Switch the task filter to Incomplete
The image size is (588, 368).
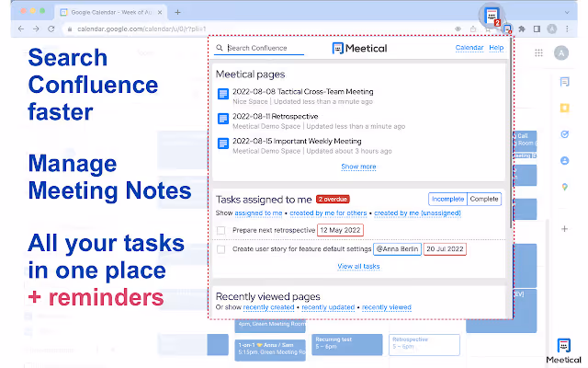447,199
